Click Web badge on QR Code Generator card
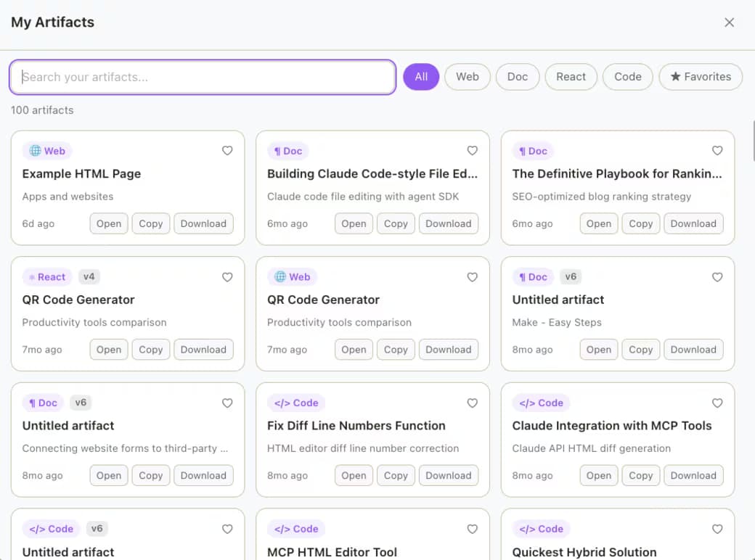755x560 pixels. (293, 277)
